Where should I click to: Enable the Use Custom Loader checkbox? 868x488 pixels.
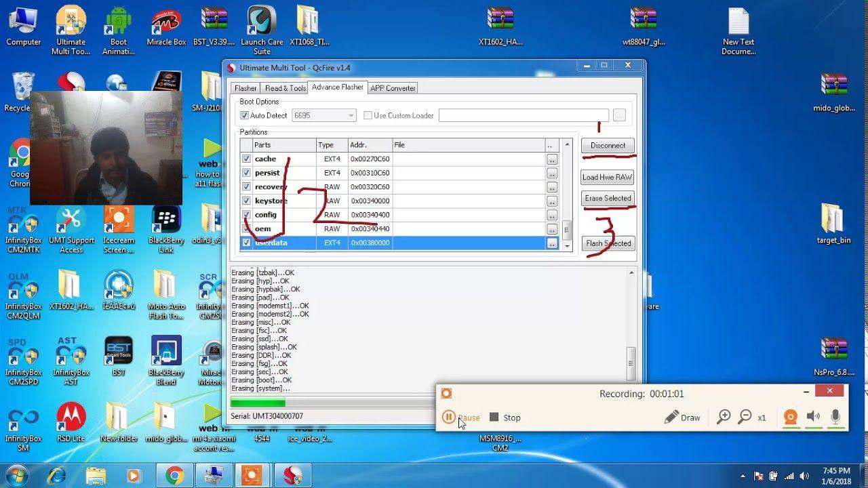pyautogui.click(x=368, y=116)
